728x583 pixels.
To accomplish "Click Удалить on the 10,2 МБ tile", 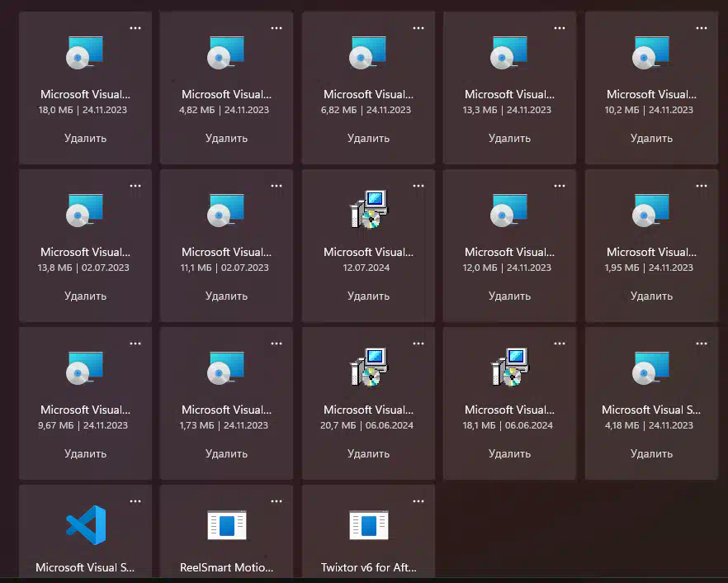I will (652, 139).
